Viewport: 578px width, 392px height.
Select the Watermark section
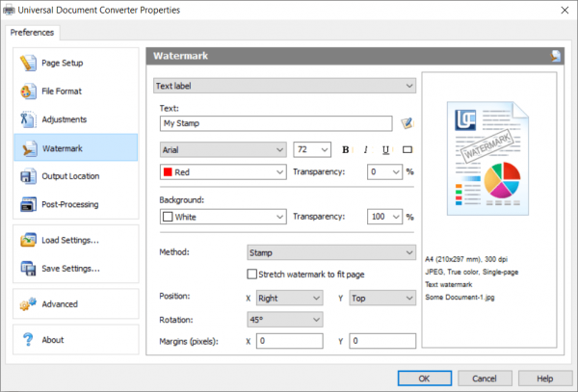[75, 147]
